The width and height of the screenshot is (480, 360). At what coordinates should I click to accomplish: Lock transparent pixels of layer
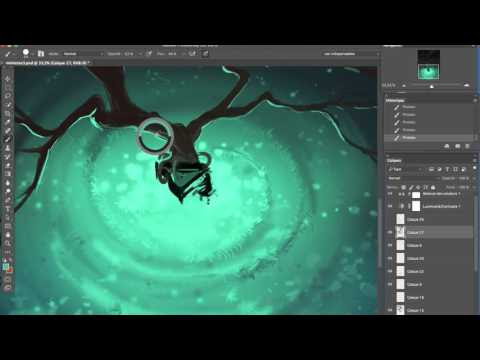[403, 187]
